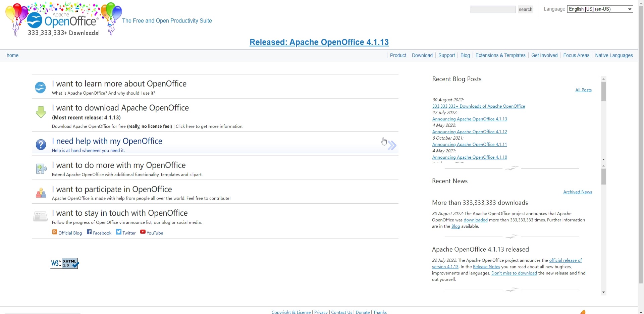Open Announcing Apache OpenOffice 4.1.12 post
Image resolution: width=644 pixels, height=314 pixels.
tap(470, 132)
